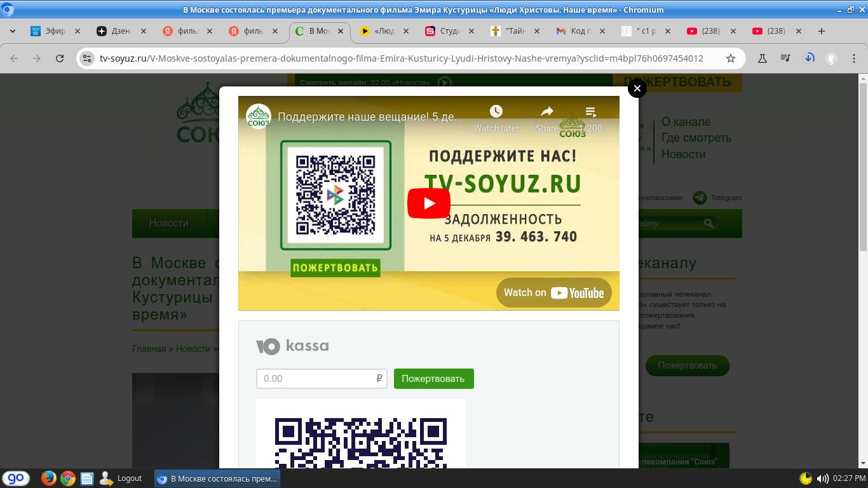Screen dimensions: 868x488
Task: Click the Новости item in the green menu bar
Action: tap(169, 224)
